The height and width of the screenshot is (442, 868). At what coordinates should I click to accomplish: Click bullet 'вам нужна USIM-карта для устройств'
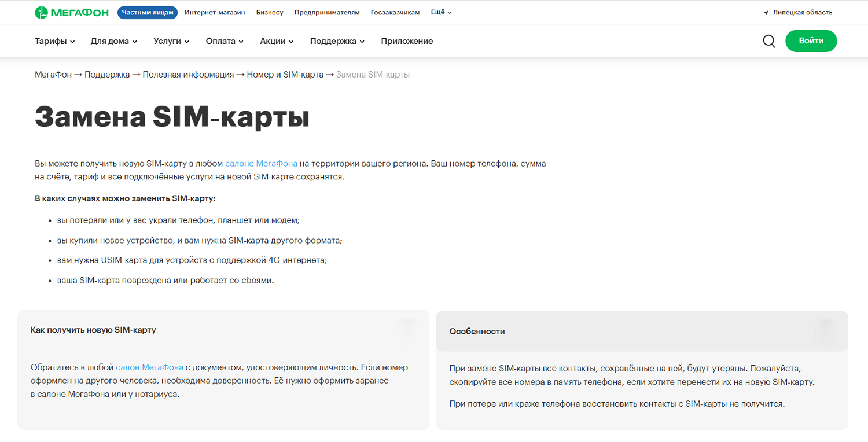pyautogui.click(x=192, y=260)
